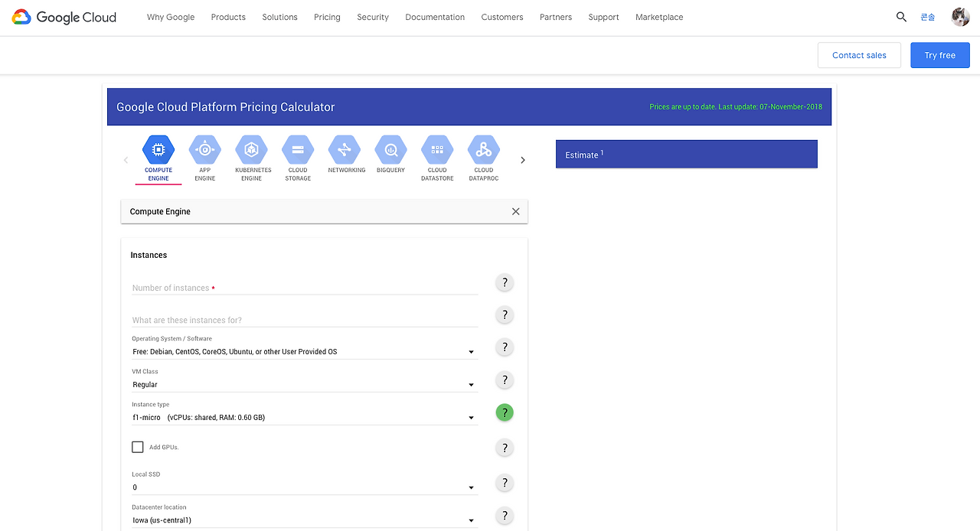Select the Networking product icon
Viewport: 980px width, 531px height.
(345, 150)
